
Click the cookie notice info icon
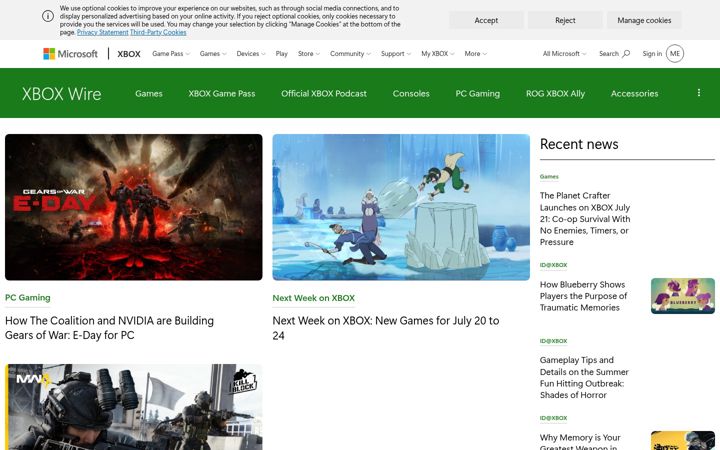pos(48,16)
